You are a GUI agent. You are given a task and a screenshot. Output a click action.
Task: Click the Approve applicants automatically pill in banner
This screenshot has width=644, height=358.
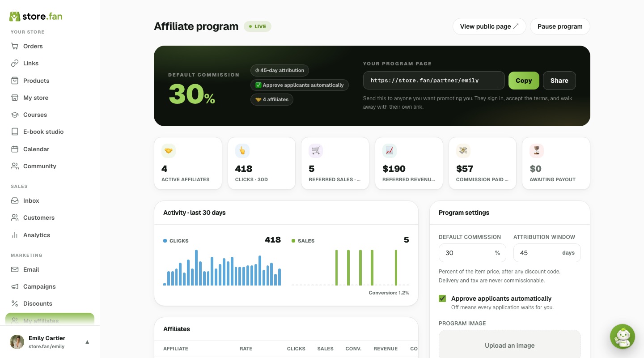300,85
